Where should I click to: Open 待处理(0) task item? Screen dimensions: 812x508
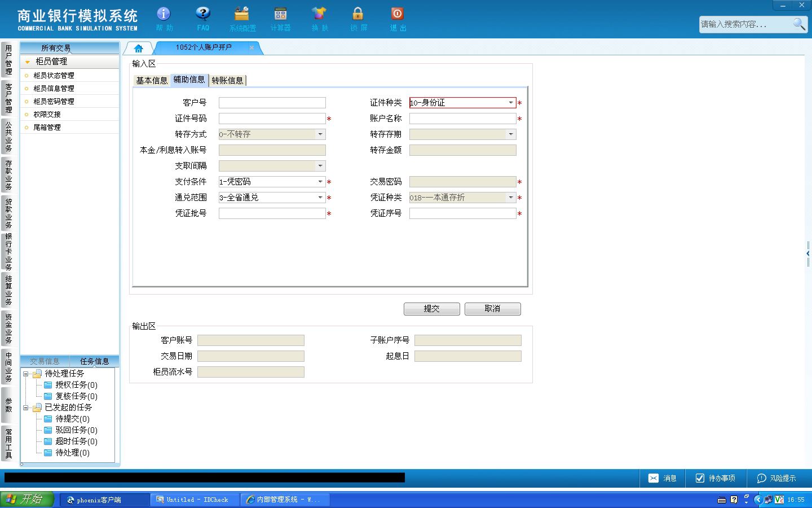click(x=67, y=453)
